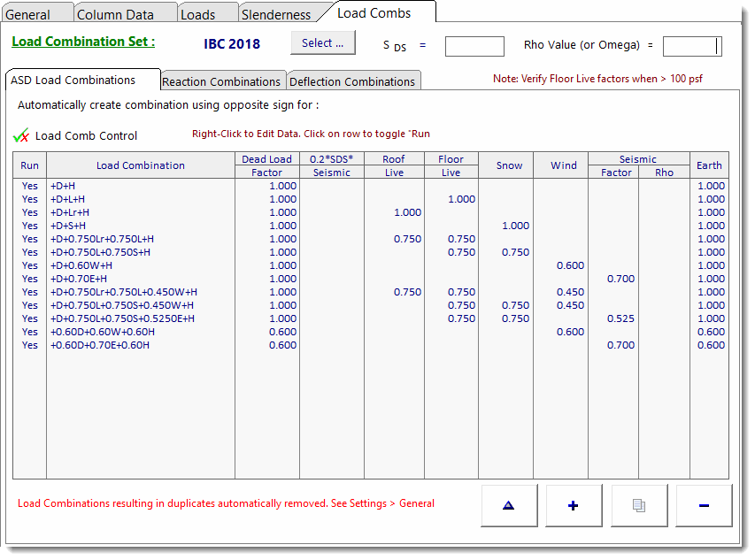
Task: Click the Load Combination Set link
Action: [x=83, y=42]
